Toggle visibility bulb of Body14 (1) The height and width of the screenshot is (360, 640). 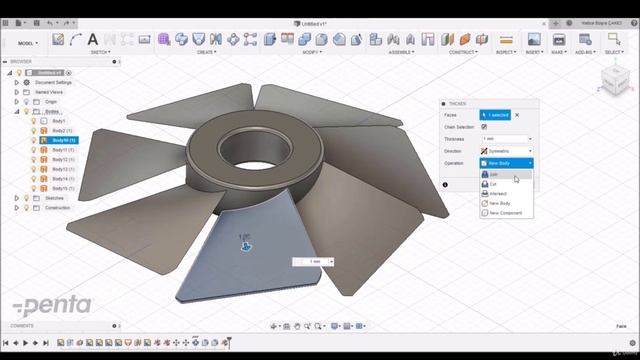click(34, 179)
